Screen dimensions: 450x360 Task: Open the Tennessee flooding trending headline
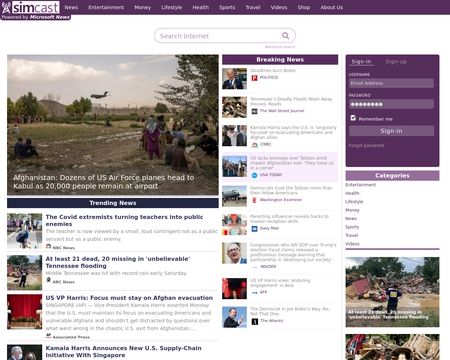point(118,262)
